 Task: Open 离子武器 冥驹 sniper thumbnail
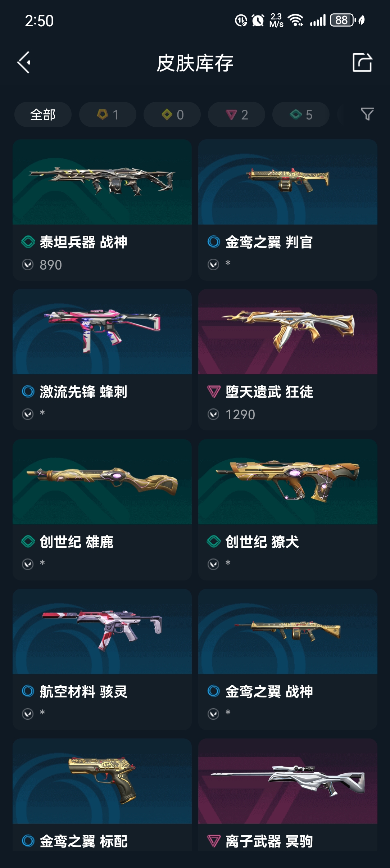[288, 781]
